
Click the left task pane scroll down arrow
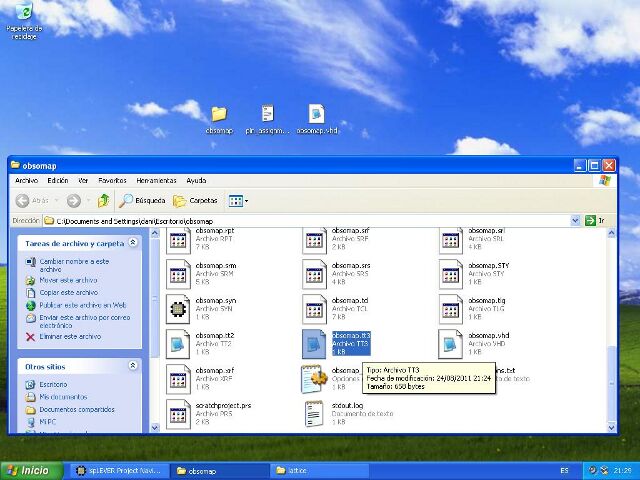pyautogui.click(x=155, y=427)
